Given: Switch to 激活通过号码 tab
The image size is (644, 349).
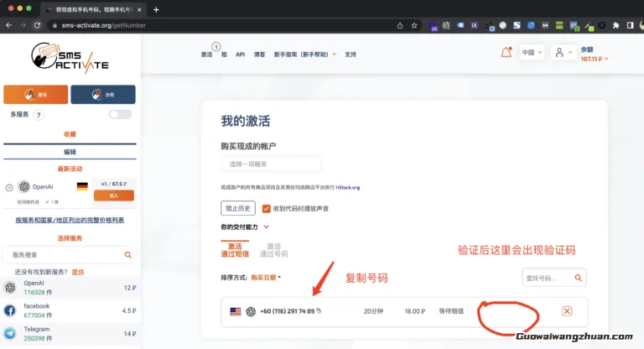Looking at the screenshot, I should point(273,250).
